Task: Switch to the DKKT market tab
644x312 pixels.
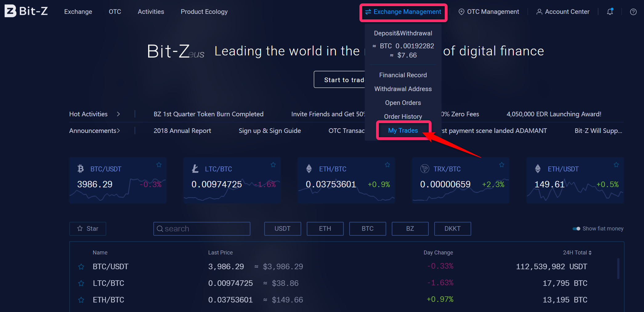Action: (x=452, y=229)
